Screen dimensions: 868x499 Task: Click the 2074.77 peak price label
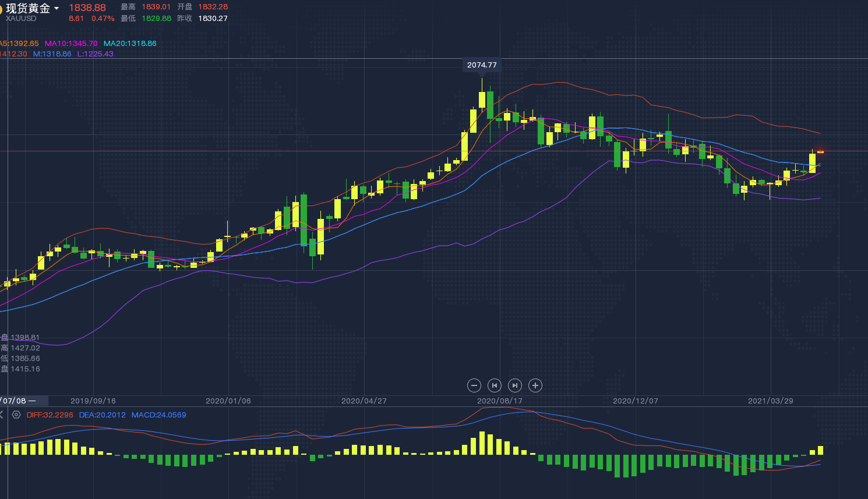coord(482,65)
